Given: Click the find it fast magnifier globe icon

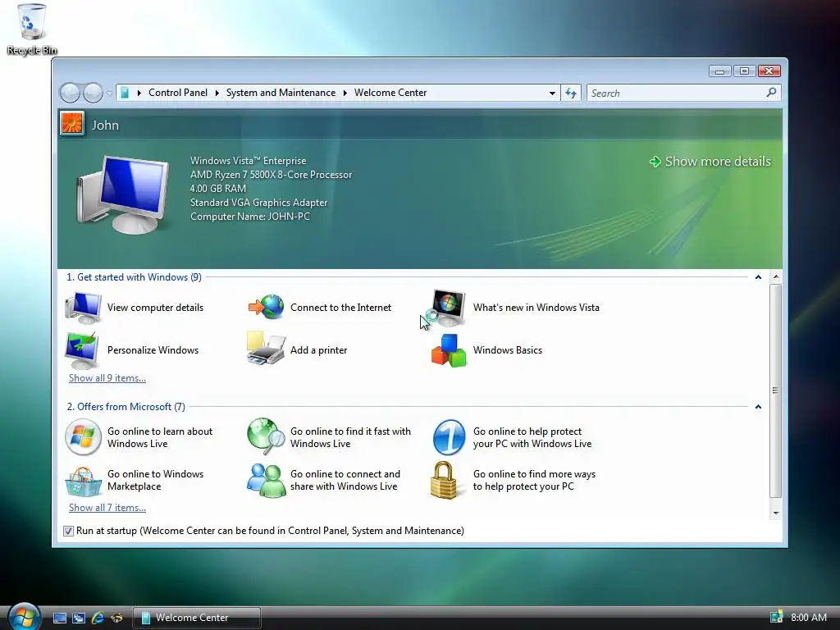Looking at the screenshot, I should click(x=266, y=436).
